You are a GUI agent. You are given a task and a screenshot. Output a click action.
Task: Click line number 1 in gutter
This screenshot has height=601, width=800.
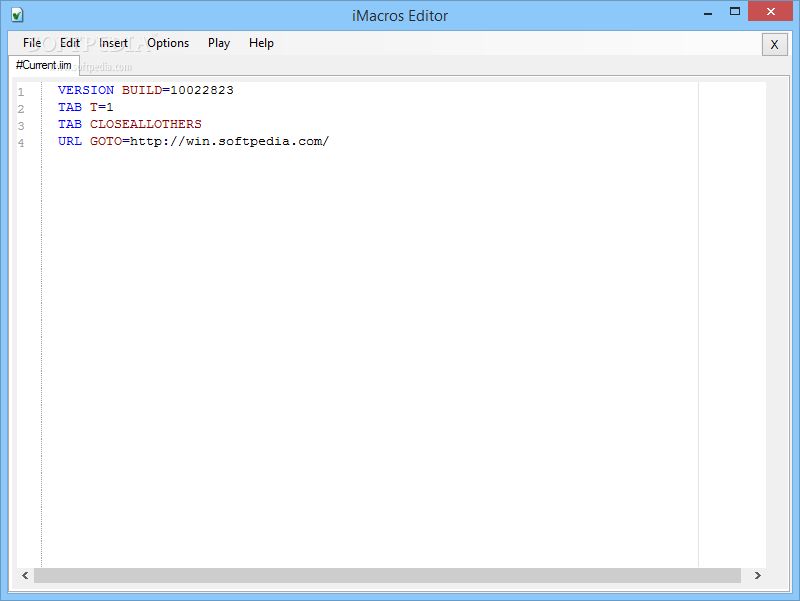pyautogui.click(x=21, y=92)
